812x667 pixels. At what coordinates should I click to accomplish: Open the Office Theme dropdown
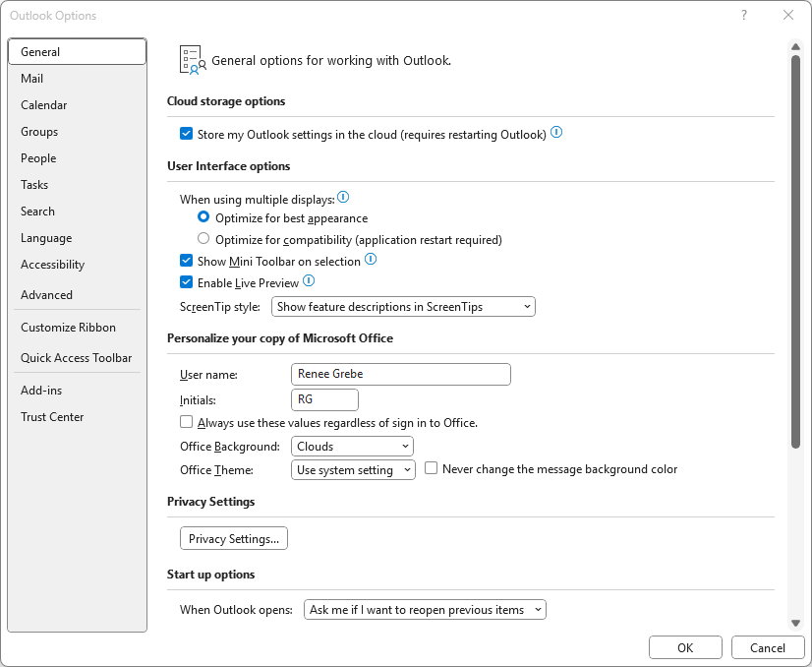point(354,470)
